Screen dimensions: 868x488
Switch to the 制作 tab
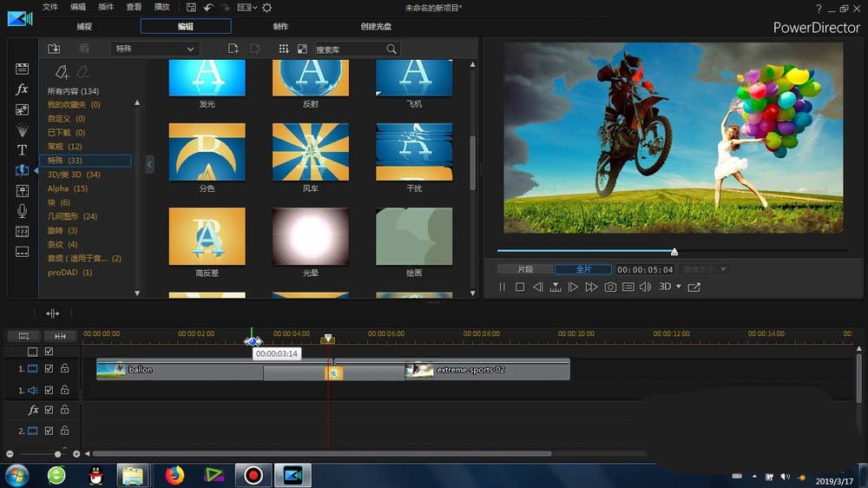(x=280, y=26)
